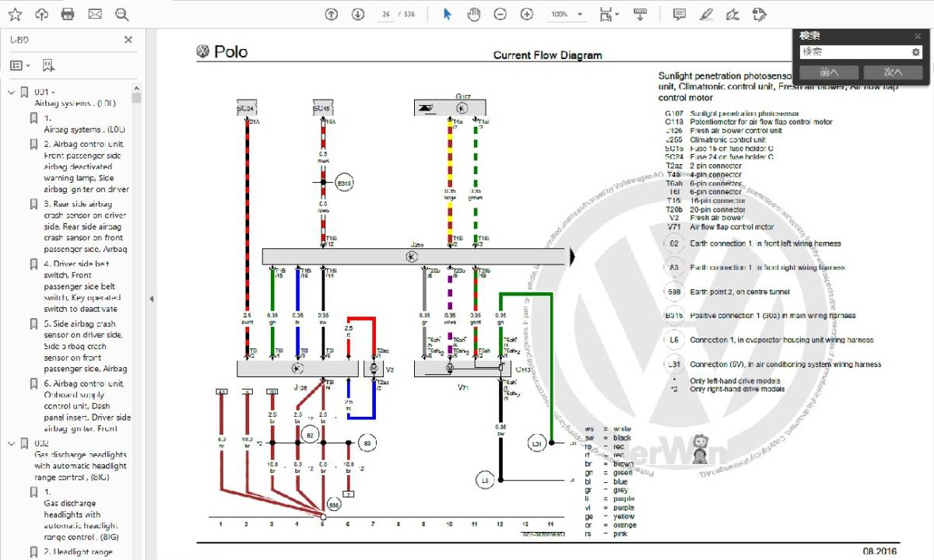The image size is (934, 560).
Task: Click the bookmarks panel scrollbar thumb
Action: click(x=137, y=99)
